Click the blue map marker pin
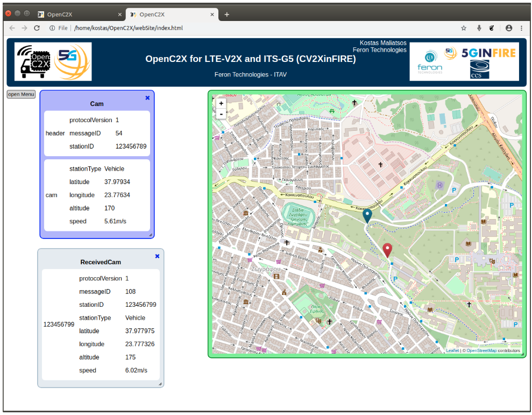 coord(367,215)
